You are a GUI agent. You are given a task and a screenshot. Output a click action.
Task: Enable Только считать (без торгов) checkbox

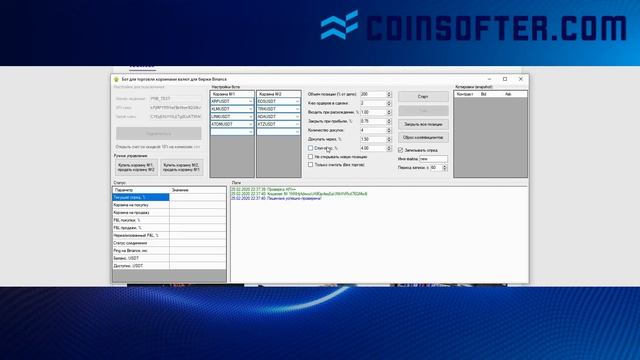pos(311,165)
